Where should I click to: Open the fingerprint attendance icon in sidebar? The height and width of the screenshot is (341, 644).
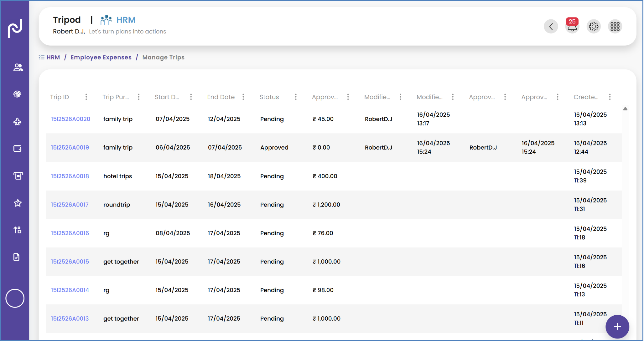coord(17,94)
